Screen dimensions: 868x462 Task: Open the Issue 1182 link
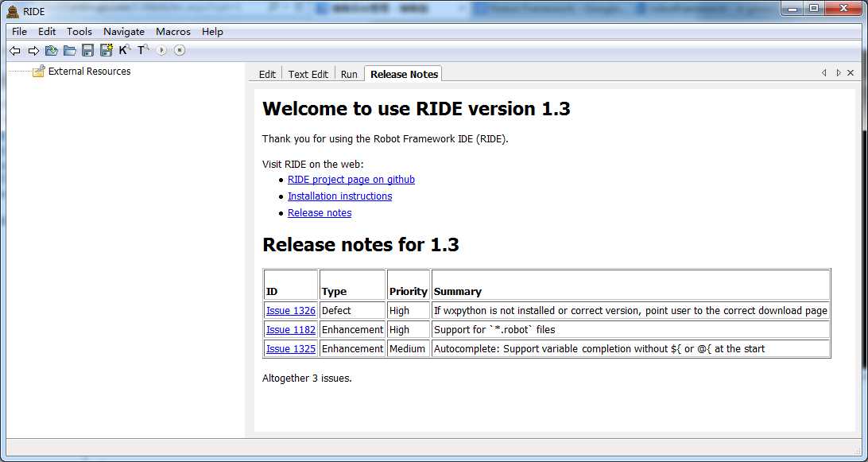(x=291, y=330)
